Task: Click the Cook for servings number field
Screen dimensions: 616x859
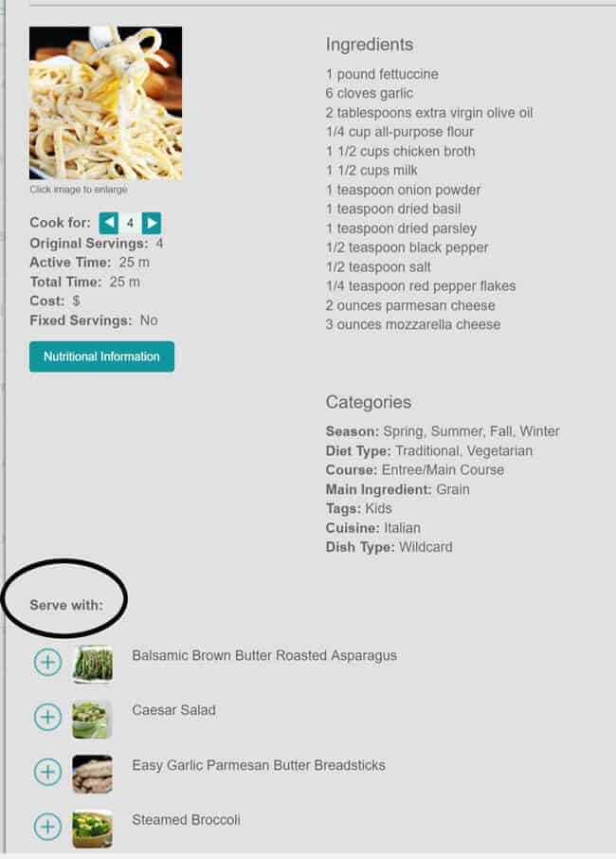Action: point(130,224)
